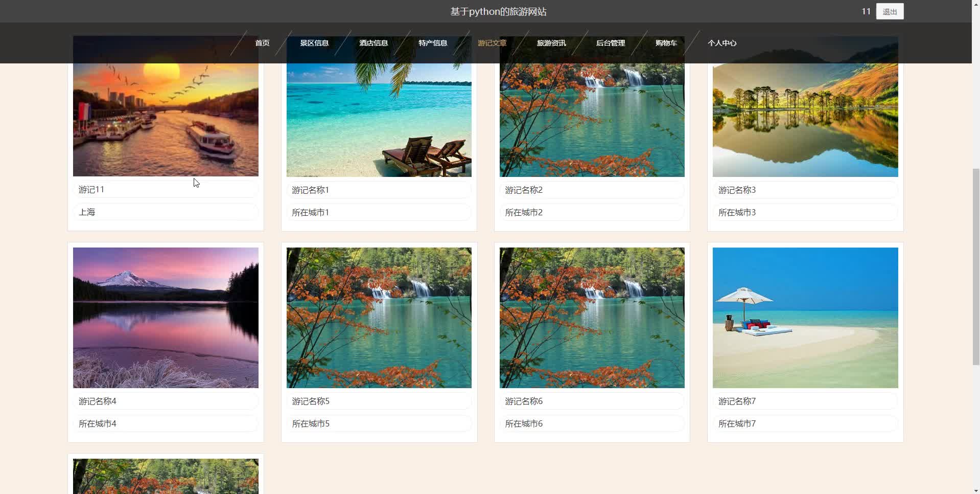This screenshot has width=980, height=494.
Task: Click the city label 所在城市6
Action: tap(524, 424)
